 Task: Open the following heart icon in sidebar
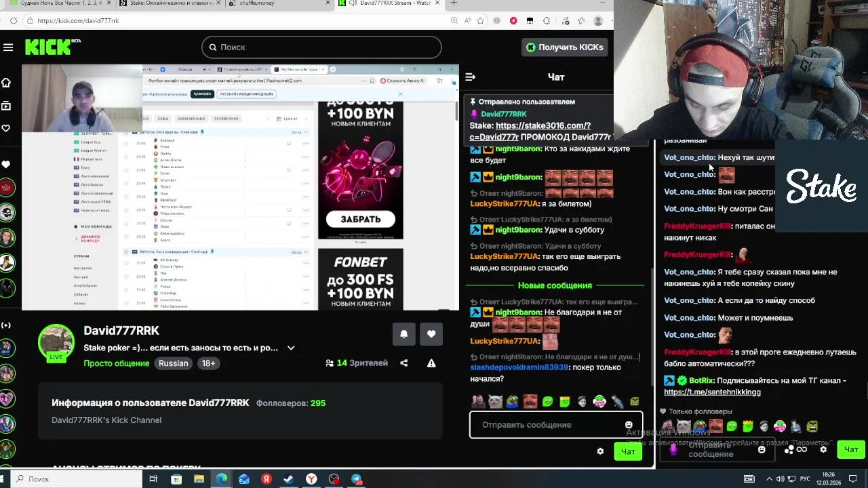click(x=6, y=128)
